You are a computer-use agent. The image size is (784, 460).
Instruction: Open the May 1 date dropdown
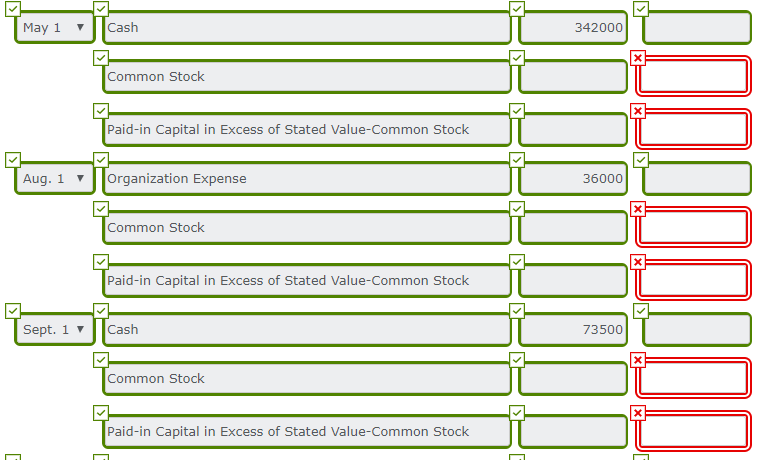(x=54, y=28)
